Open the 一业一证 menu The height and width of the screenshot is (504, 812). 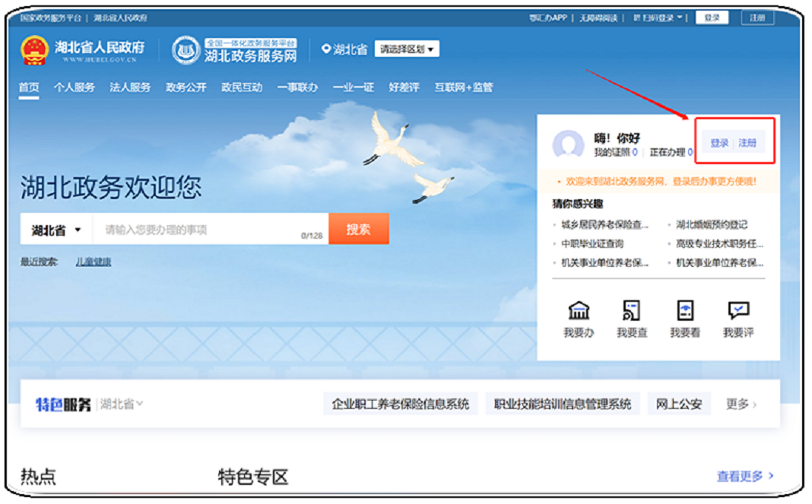point(354,87)
